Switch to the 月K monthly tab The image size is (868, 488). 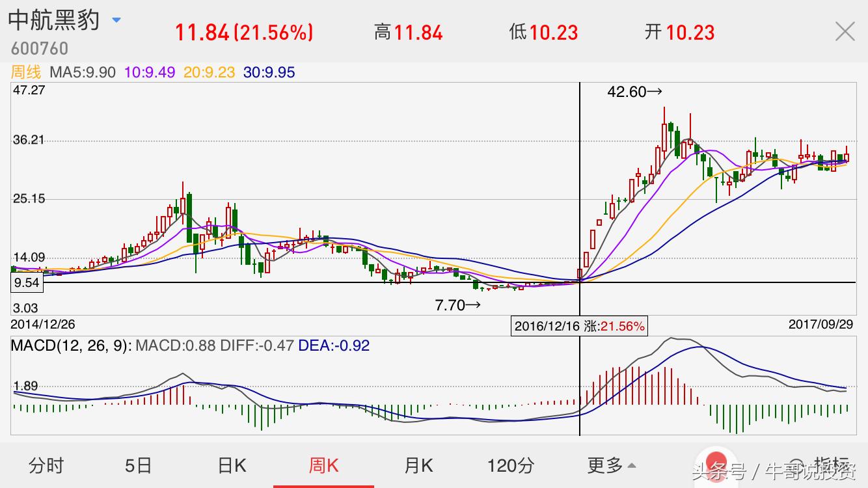pyautogui.click(x=418, y=465)
